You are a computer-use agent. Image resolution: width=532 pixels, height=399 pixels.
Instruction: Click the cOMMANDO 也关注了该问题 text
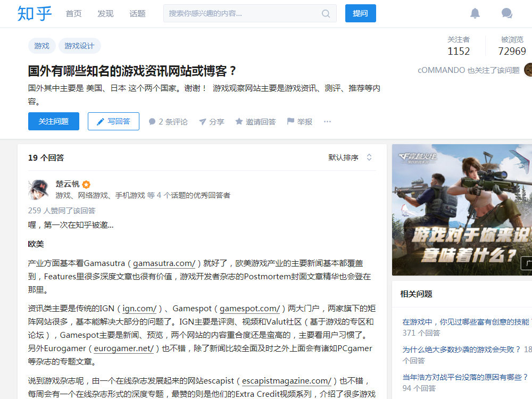pos(469,70)
